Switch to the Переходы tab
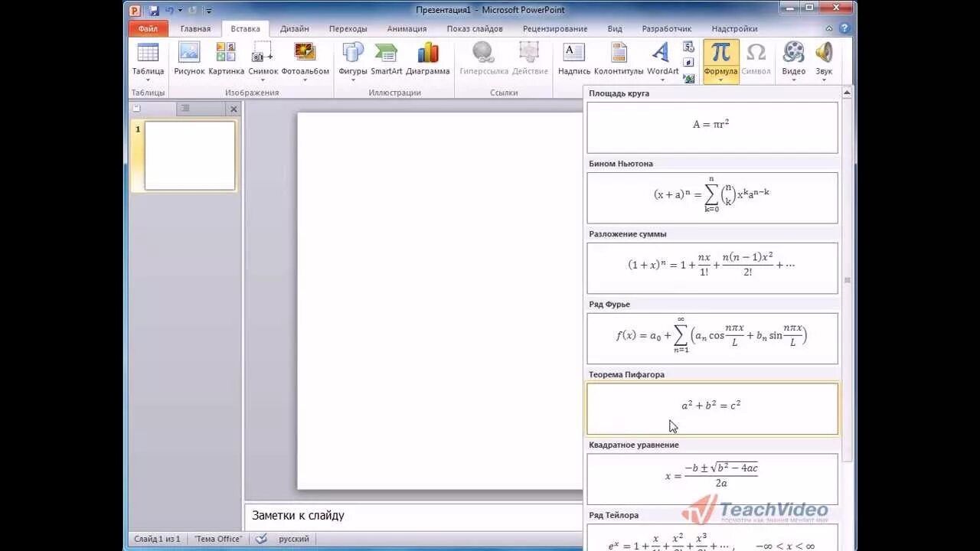Viewport: 980px width, 551px height. click(x=348, y=29)
